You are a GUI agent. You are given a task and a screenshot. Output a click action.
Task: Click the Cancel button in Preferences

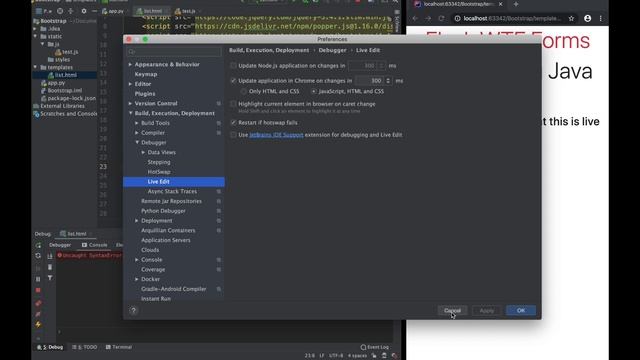tap(452, 311)
